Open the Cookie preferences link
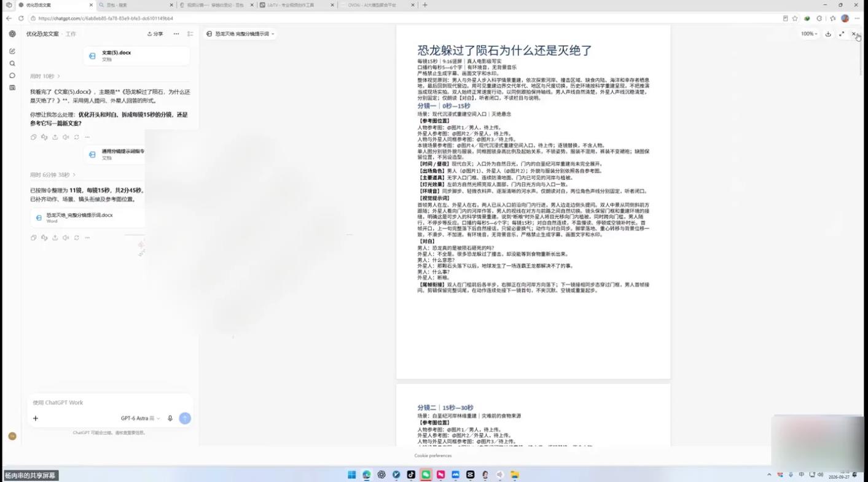The image size is (868, 482). click(x=433, y=456)
